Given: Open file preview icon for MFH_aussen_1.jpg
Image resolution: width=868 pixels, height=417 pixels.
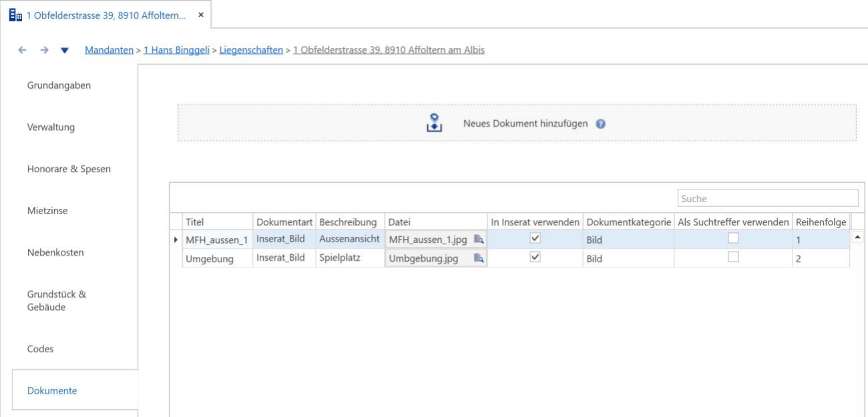Looking at the screenshot, I should [479, 239].
